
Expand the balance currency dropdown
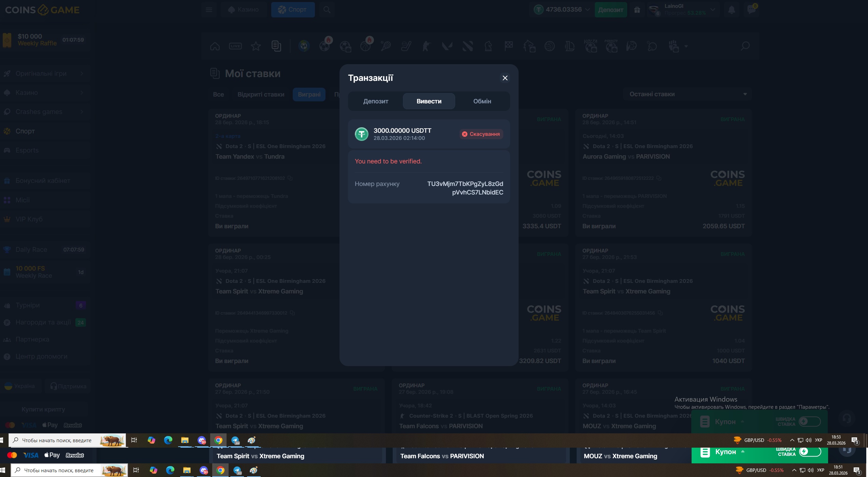point(588,10)
